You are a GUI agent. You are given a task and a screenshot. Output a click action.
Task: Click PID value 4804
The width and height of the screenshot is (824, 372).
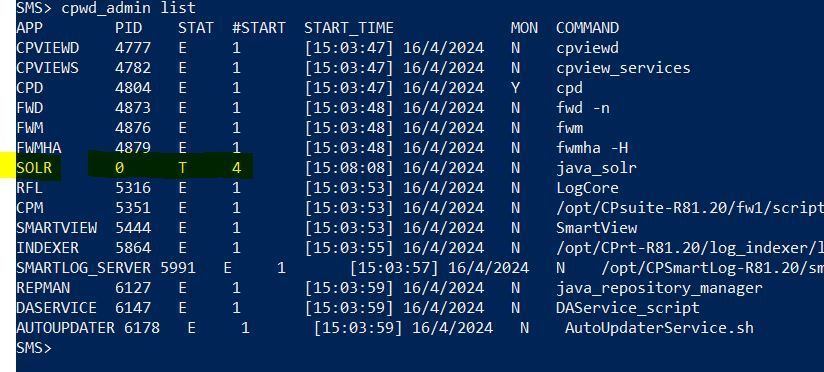(133, 88)
